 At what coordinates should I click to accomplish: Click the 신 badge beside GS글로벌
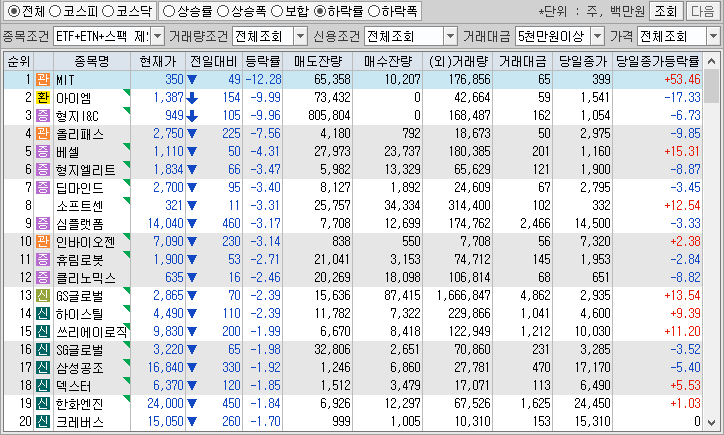[43, 296]
